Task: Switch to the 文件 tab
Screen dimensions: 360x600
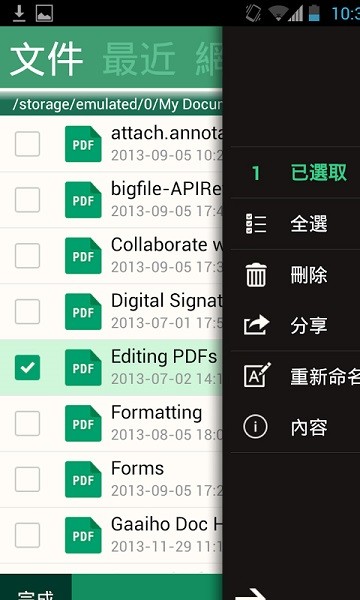Action: (46, 59)
